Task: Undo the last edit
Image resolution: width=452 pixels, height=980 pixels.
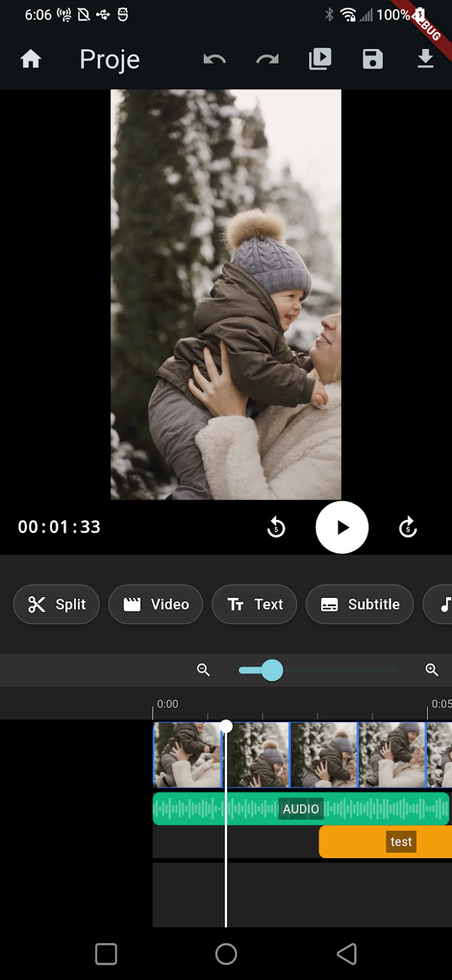Action: (215, 60)
